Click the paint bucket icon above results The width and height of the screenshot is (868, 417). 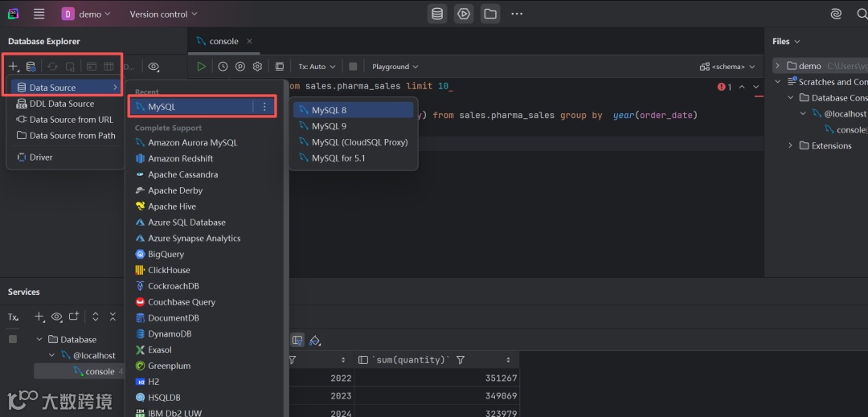click(315, 340)
